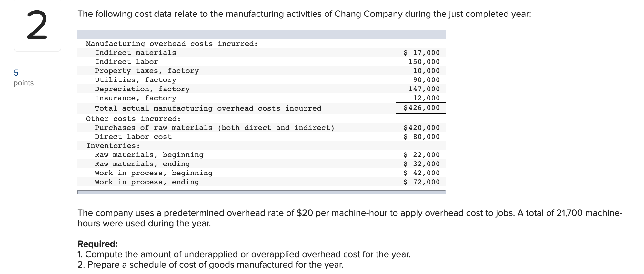This screenshot has width=644, height=274.
Task: Click the $420,000 raw materials purchases value
Action: click(x=422, y=128)
